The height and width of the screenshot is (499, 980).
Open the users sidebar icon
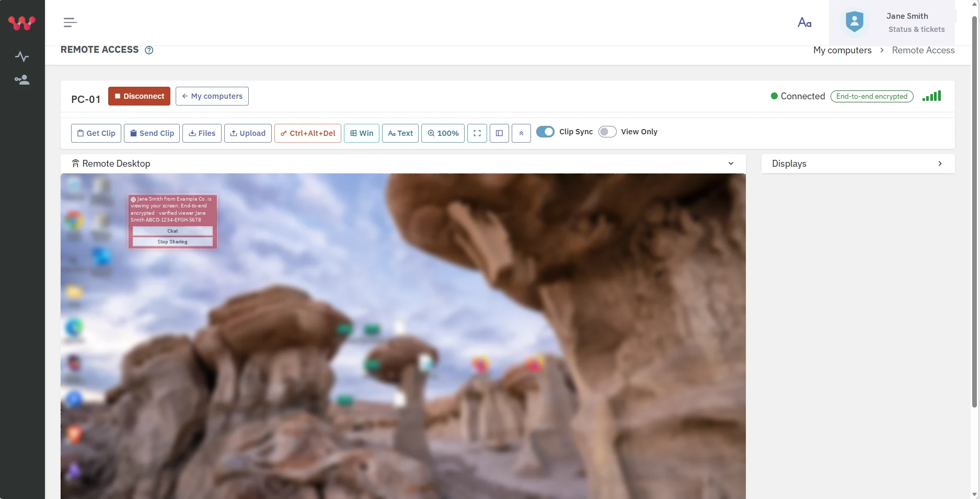click(22, 80)
